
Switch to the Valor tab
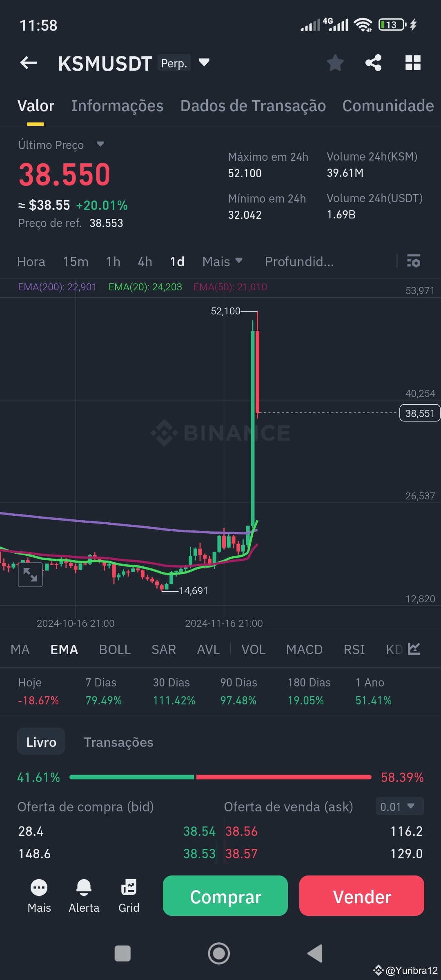tap(36, 106)
